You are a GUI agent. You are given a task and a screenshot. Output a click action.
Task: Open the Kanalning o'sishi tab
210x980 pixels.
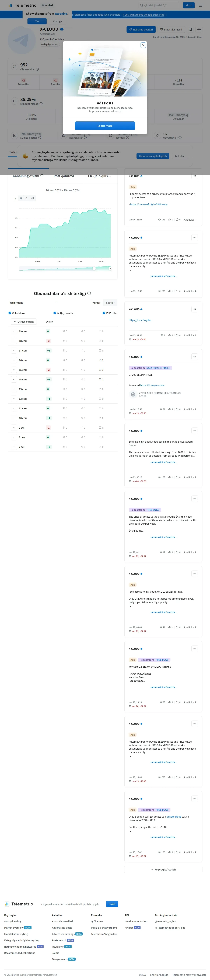pyautogui.click(x=28, y=176)
